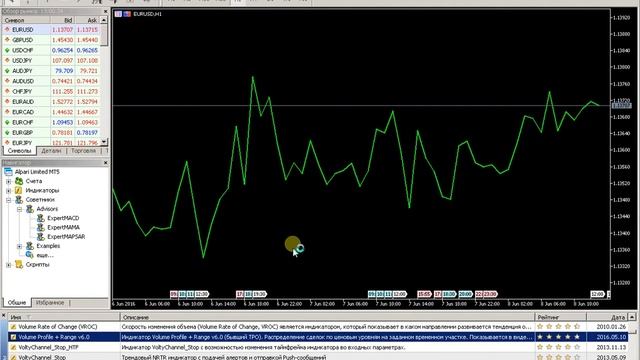Click the chart one-click trading icon
The height and width of the screenshot is (360, 640).
118,14
